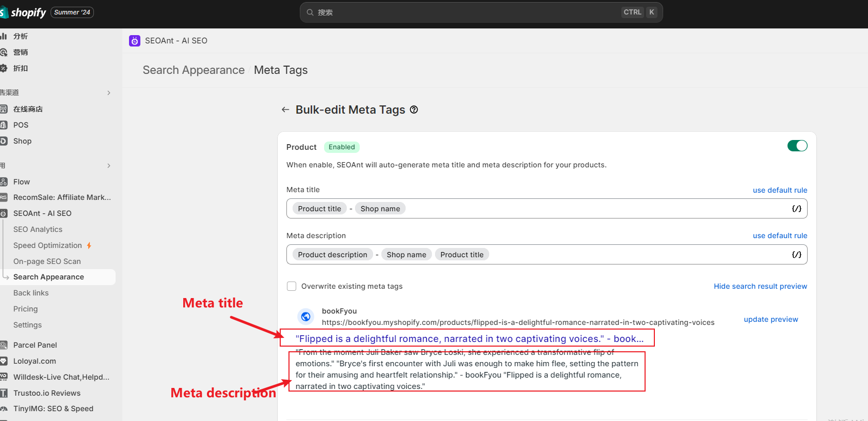Screen dimensions: 868x421
Task: Click the Shopify search box
Action: coord(481,12)
